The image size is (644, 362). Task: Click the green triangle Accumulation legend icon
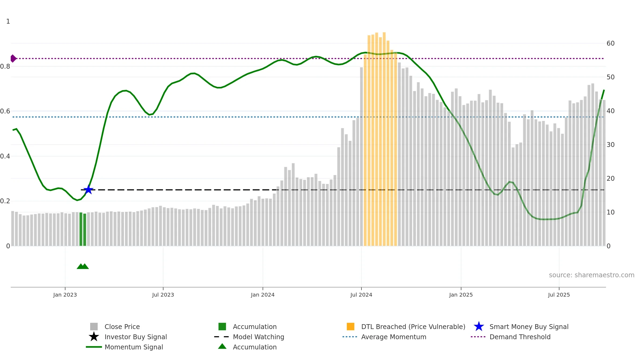tap(222, 346)
